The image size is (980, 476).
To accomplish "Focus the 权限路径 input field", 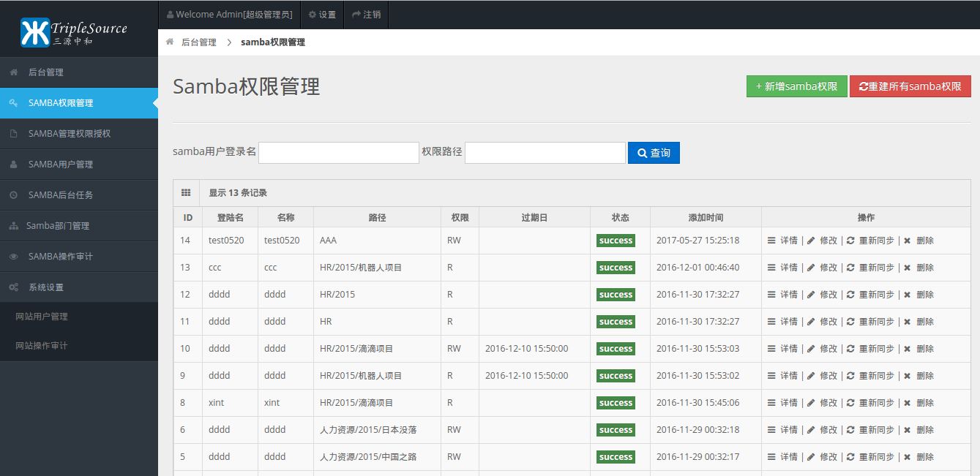I will [545, 153].
